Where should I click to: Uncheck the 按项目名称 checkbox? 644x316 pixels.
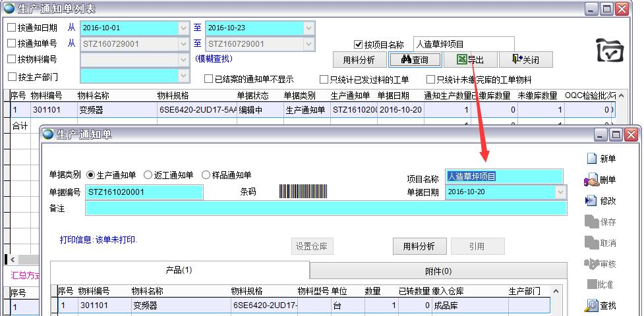pyautogui.click(x=359, y=45)
